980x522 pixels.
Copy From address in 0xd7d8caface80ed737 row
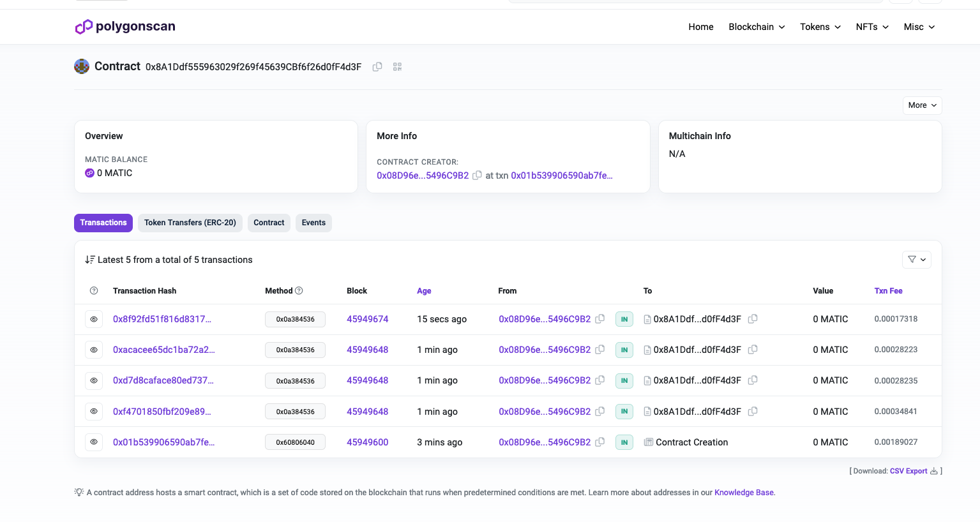tap(600, 380)
